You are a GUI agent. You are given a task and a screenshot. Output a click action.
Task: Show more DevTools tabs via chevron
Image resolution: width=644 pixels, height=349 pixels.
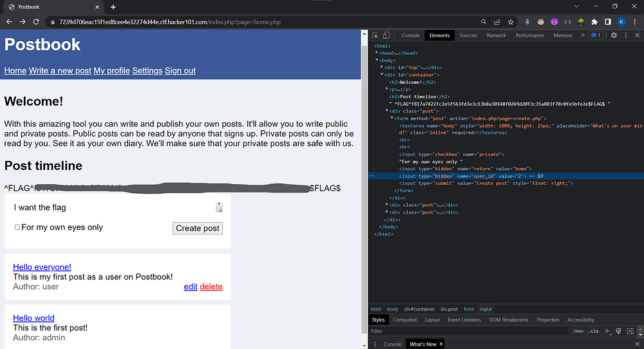pos(582,35)
